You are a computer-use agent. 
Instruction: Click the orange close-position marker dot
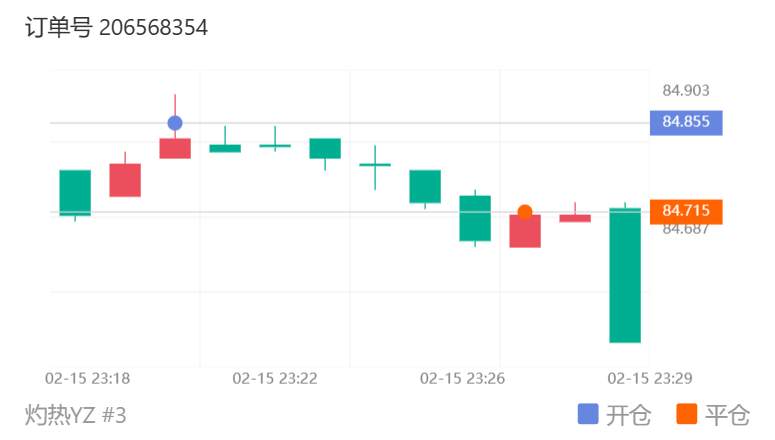tap(525, 212)
